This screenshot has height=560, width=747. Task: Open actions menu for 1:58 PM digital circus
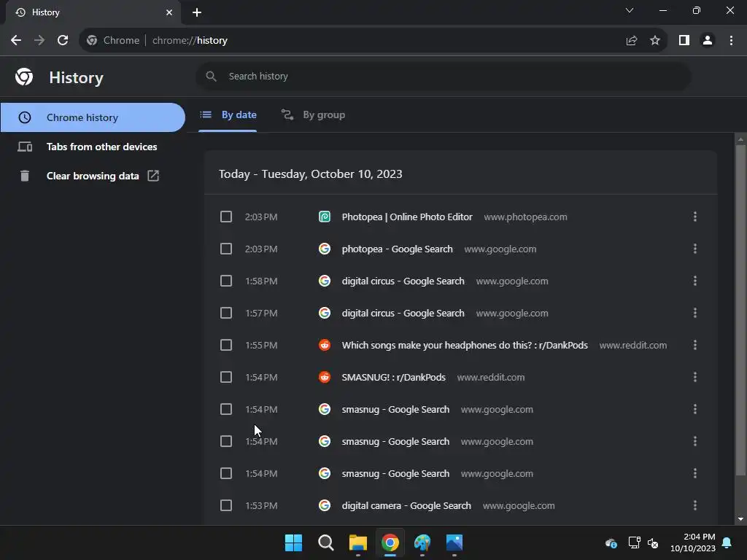[x=695, y=281]
